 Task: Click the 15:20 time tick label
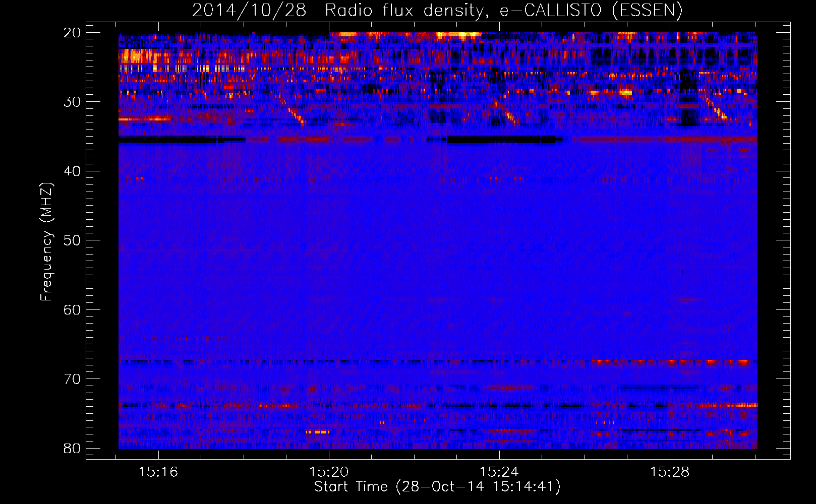point(329,472)
